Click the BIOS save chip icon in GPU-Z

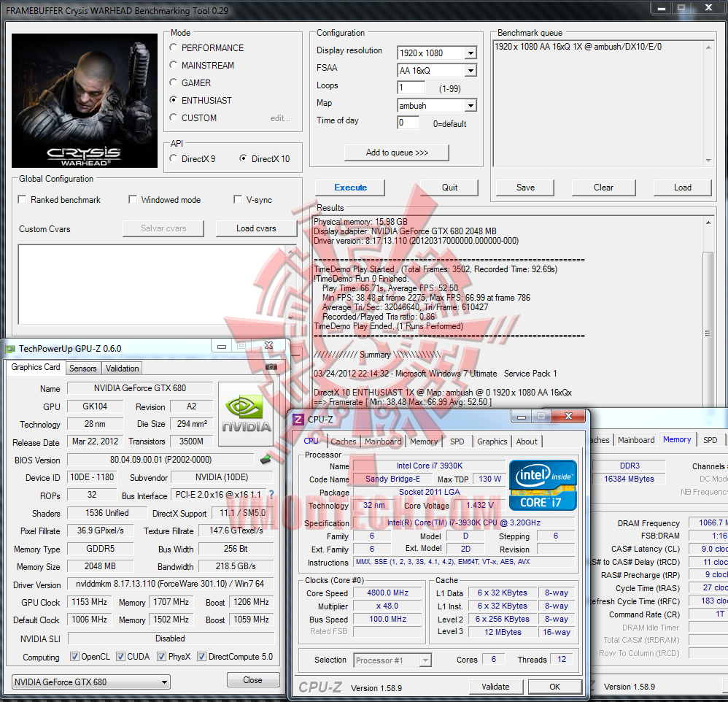tap(265, 460)
